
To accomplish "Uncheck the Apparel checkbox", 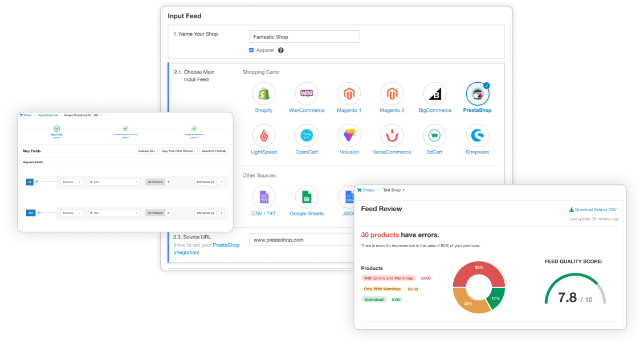I will click(251, 50).
